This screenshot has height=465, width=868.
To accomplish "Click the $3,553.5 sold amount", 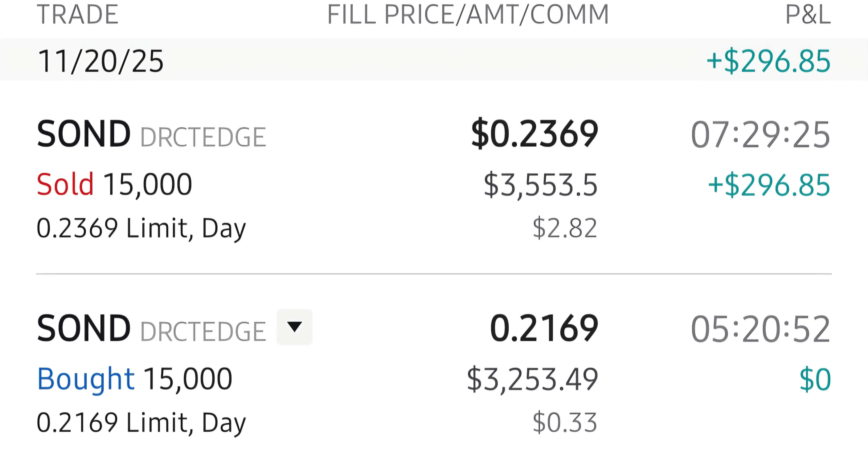I will (540, 185).
